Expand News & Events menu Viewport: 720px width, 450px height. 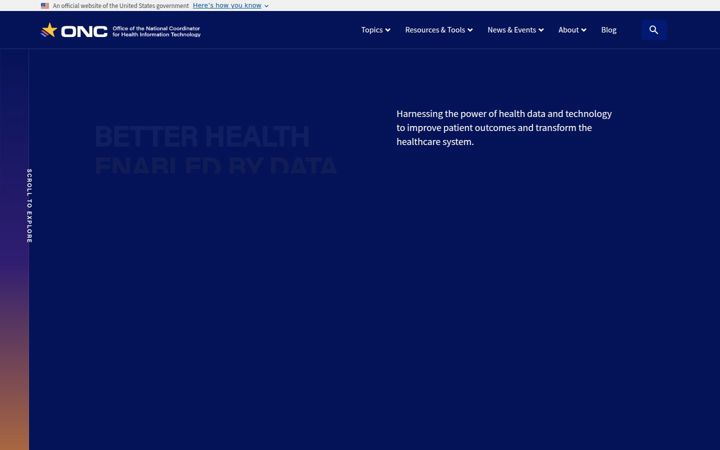515,30
